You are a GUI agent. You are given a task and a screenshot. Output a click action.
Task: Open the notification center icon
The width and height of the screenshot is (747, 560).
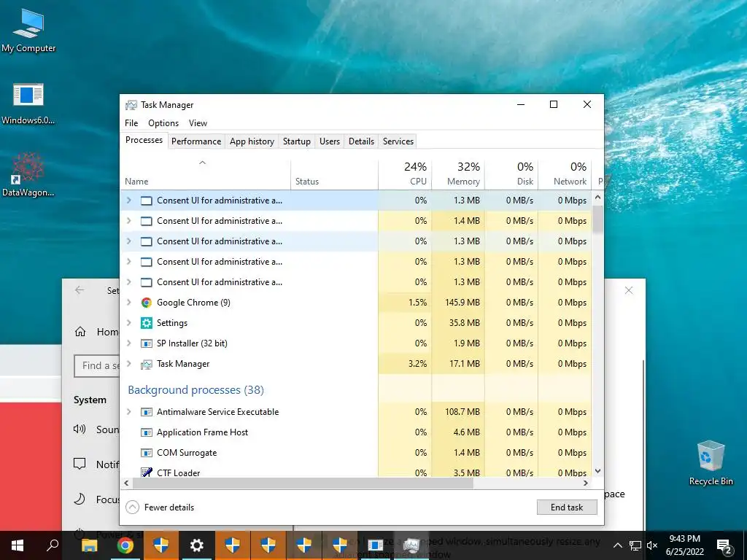(x=724, y=545)
